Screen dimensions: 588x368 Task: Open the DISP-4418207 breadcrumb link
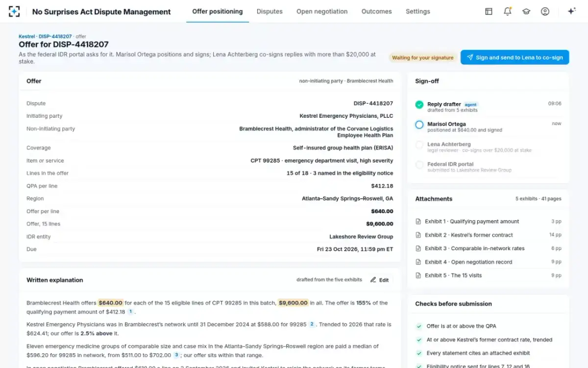pyautogui.click(x=55, y=36)
